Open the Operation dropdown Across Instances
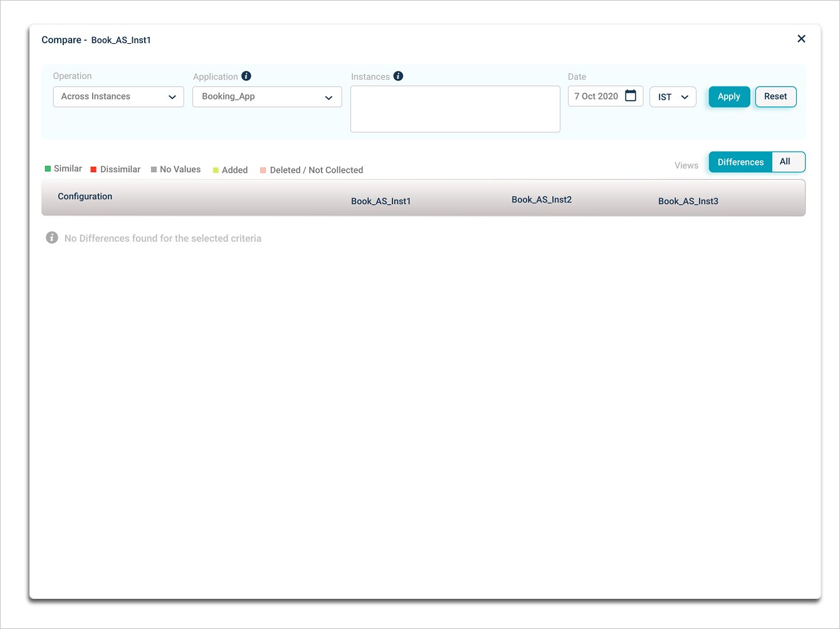Image resolution: width=840 pixels, height=629 pixels. click(118, 96)
